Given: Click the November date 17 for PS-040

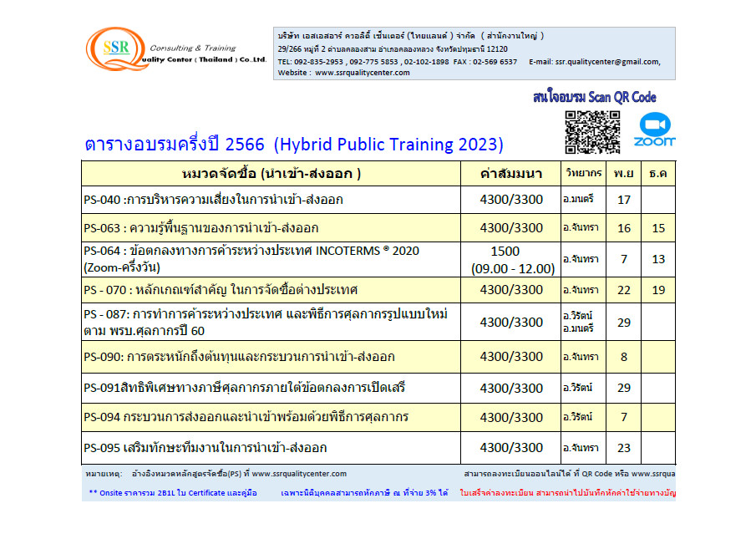Looking at the screenshot, I should coord(624,200).
